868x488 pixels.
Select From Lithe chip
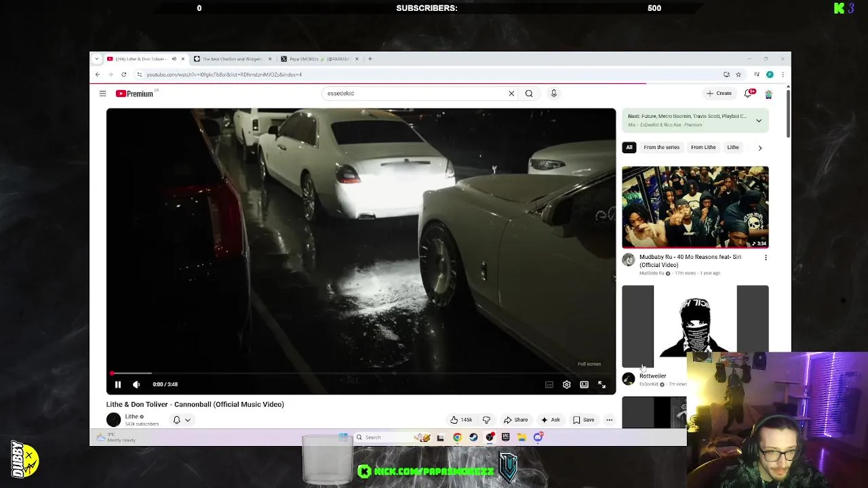point(703,147)
